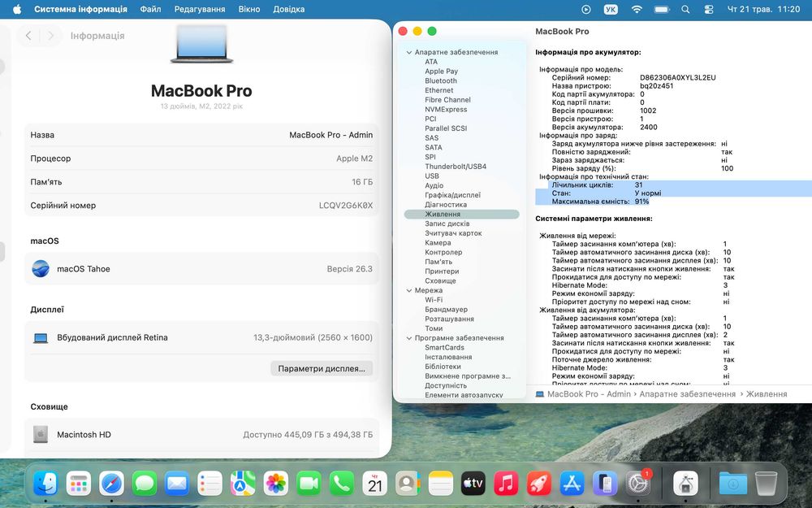Open System Settings with badge in Dock
Viewport: 812px width, 508px height.
tap(638, 484)
